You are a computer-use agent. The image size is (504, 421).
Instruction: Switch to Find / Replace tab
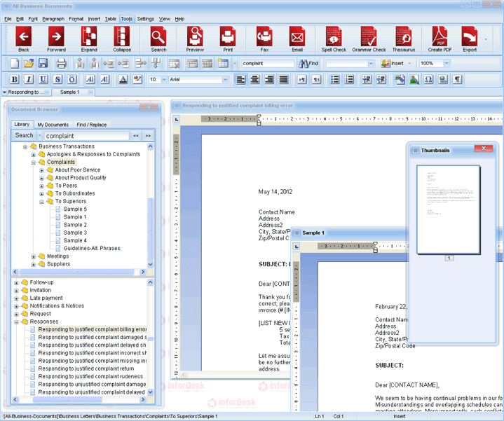click(x=92, y=125)
